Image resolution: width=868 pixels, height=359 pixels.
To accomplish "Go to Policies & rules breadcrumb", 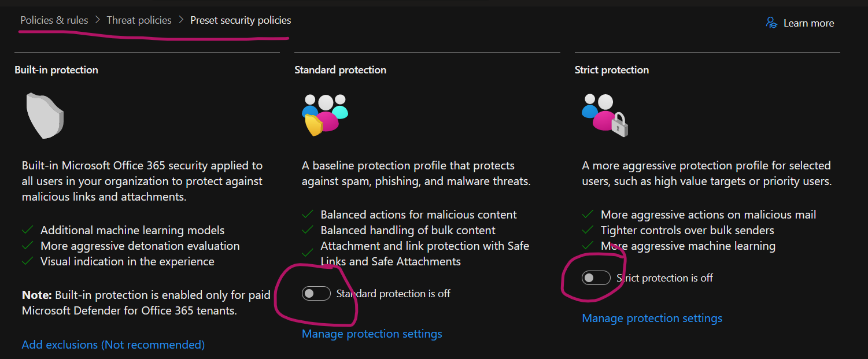I will click(x=54, y=20).
